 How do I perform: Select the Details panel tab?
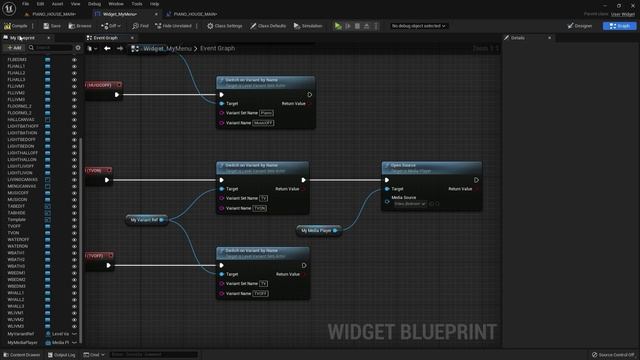[518, 38]
